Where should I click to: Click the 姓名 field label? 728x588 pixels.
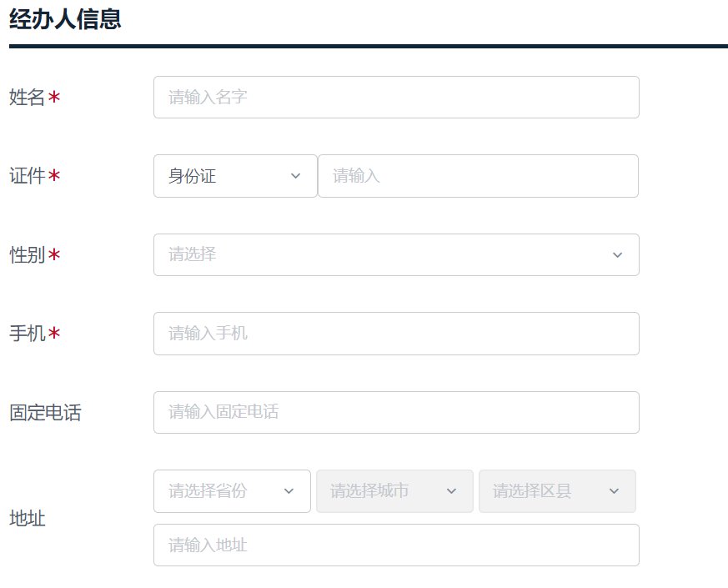click(x=27, y=98)
